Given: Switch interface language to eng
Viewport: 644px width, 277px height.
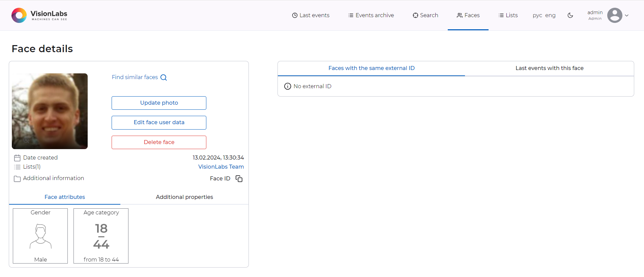Looking at the screenshot, I should [550, 15].
